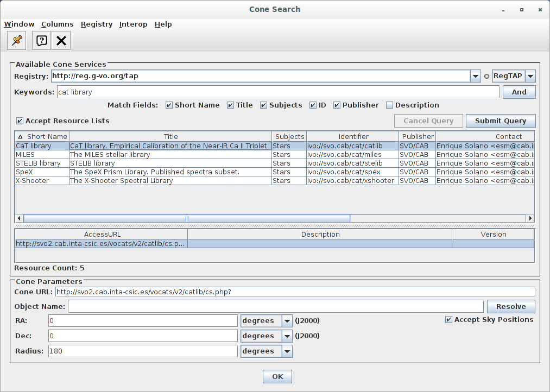The height and width of the screenshot is (392, 550).
Task: Open the RA units dropdown
Action: pos(287,321)
